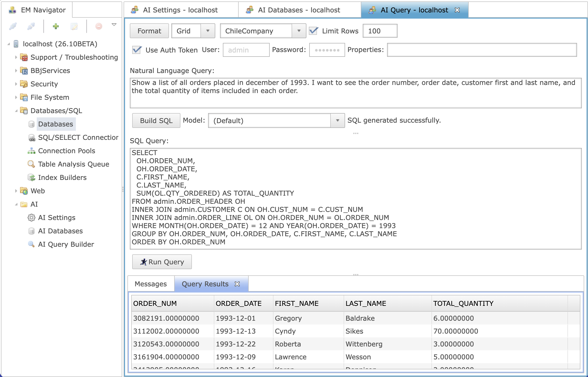Select the EM Navigator tab
This screenshot has width=588, height=377.
37,10
